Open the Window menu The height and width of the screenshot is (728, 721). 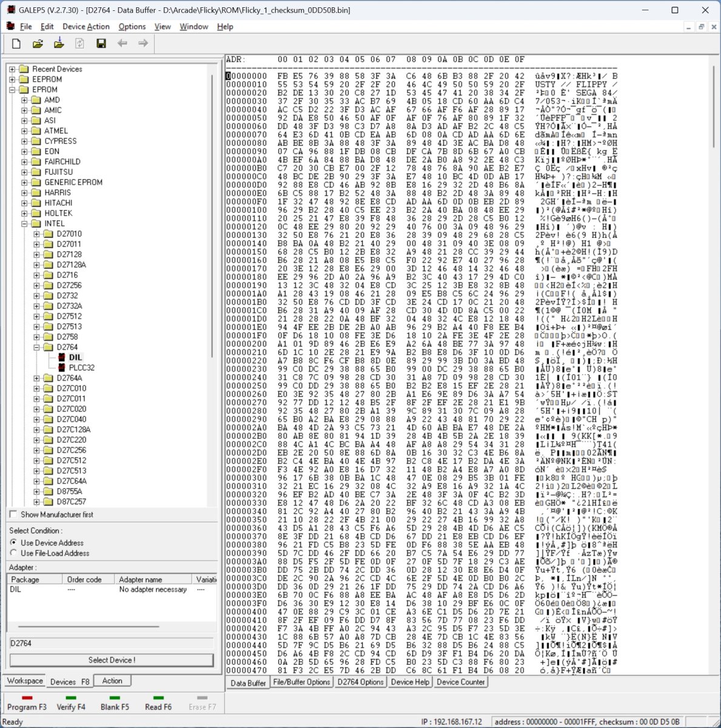tap(194, 27)
